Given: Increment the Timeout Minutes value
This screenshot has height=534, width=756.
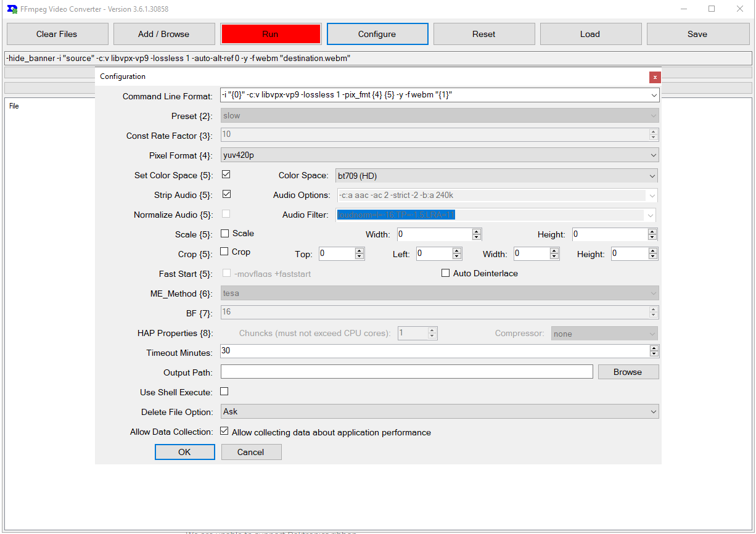Looking at the screenshot, I should (x=654, y=348).
